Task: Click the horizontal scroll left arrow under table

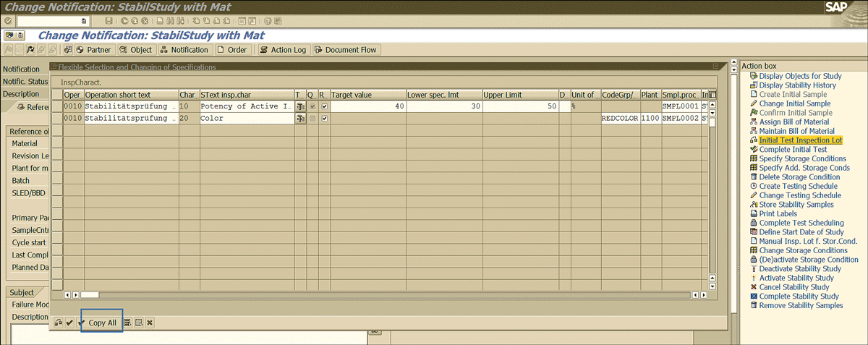Action: tap(67, 294)
